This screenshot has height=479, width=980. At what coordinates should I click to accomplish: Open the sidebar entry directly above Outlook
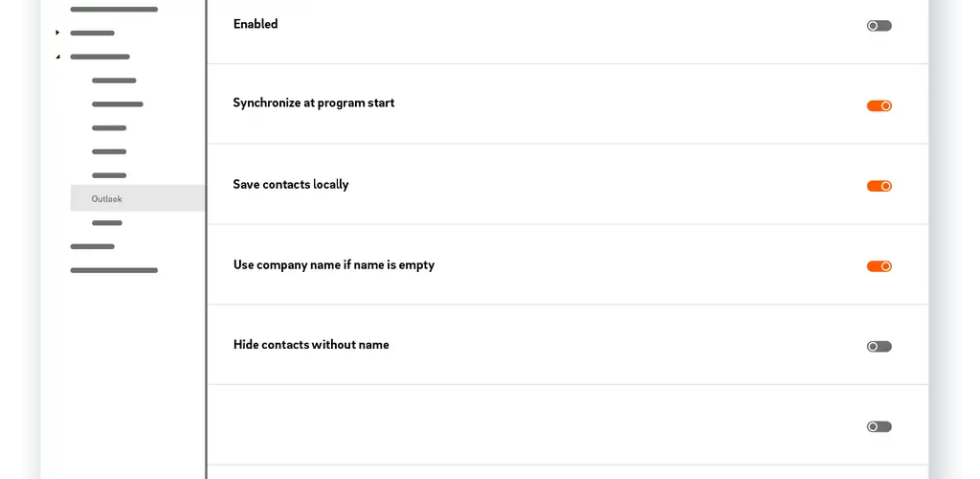tap(109, 175)
